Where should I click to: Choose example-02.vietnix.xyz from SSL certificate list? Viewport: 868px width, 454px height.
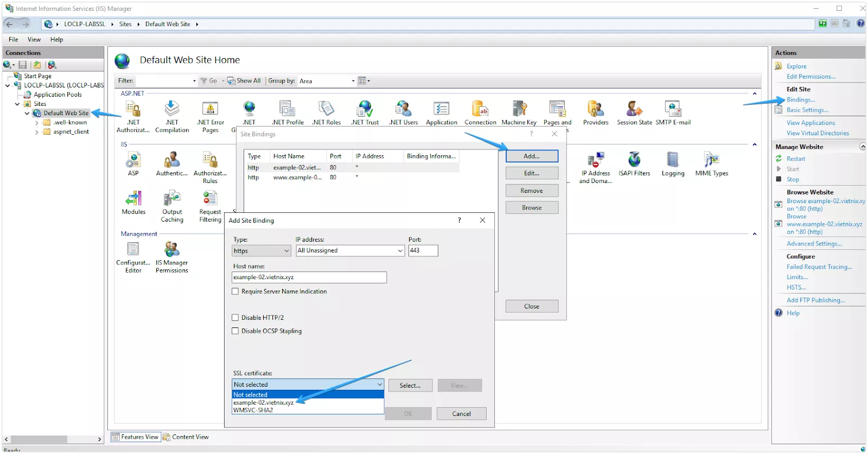(x=264, y=402)
